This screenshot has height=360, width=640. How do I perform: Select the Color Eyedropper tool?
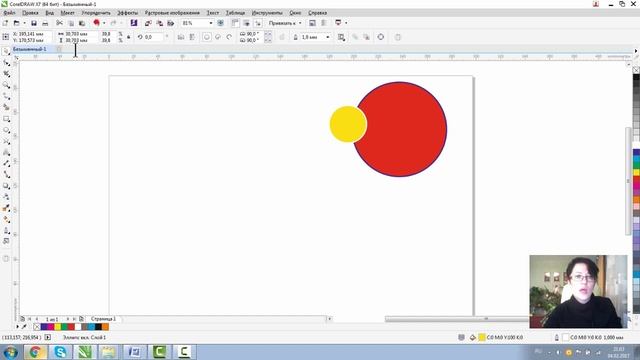click(6, 208)
